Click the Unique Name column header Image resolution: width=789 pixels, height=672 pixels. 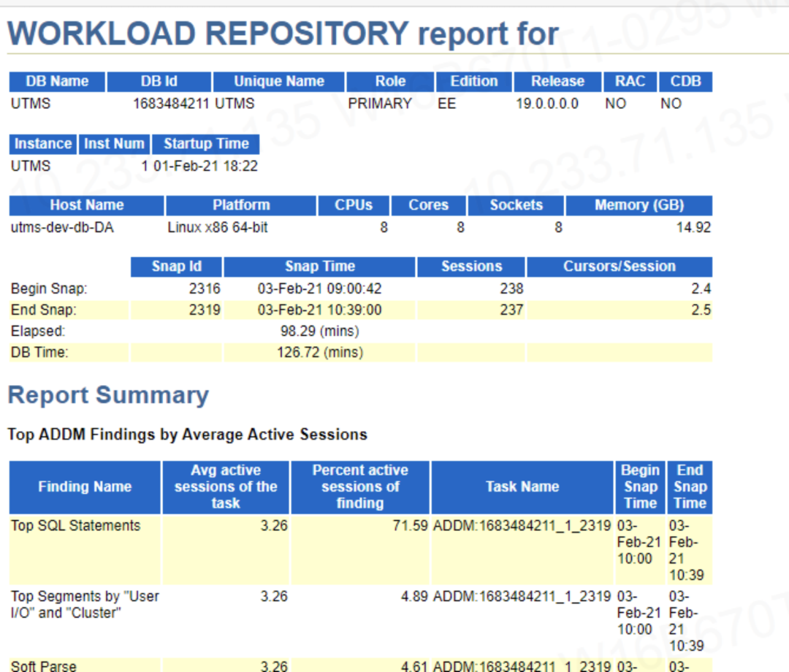[x=279, y=82]
